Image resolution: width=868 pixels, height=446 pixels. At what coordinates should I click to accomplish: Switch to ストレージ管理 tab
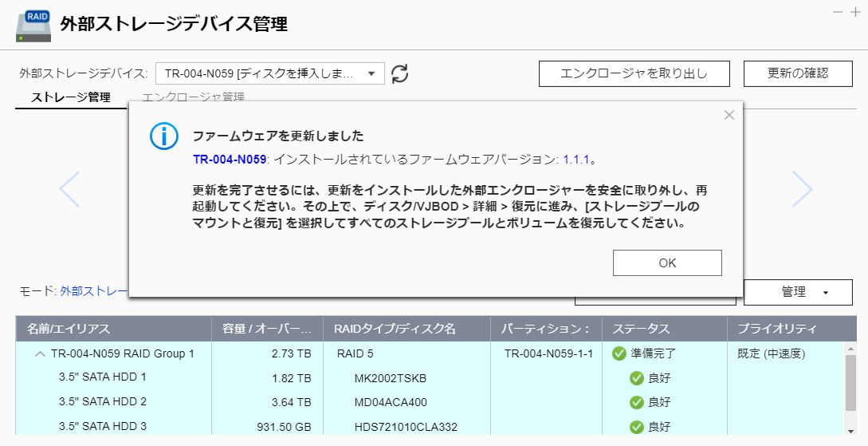click(71, 97)
